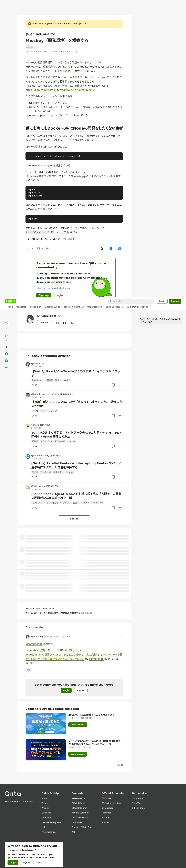The height and width of the screenshot is (868, 186).
Task: Open the options menu for the 新人エンジニア article
Action: coord(120,415)
